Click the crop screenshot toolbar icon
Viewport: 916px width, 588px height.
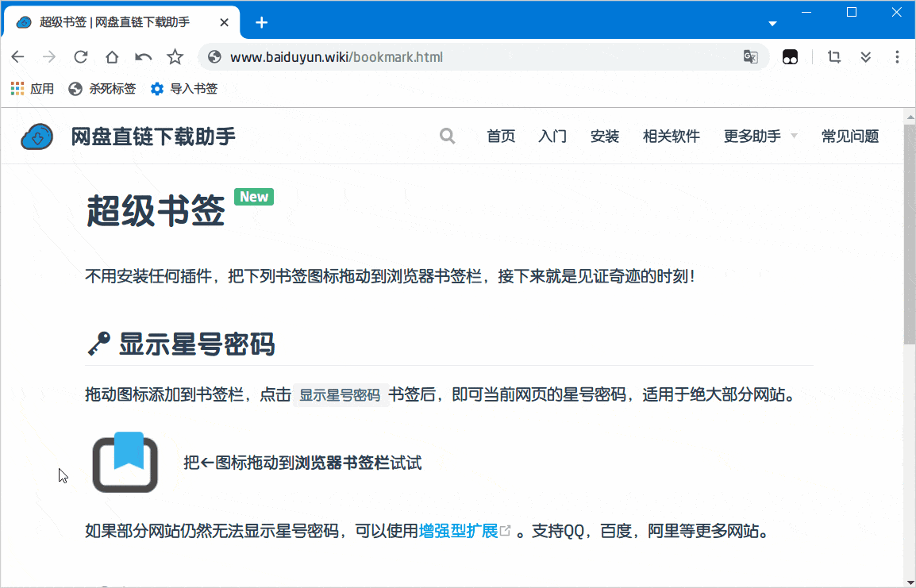[x=834, y=56]
